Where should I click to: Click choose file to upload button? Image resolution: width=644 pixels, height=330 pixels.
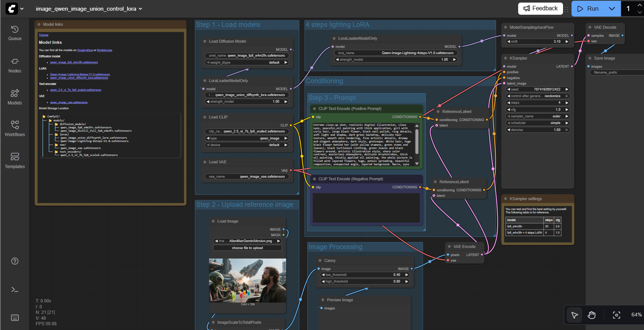(x=247, y=248)
